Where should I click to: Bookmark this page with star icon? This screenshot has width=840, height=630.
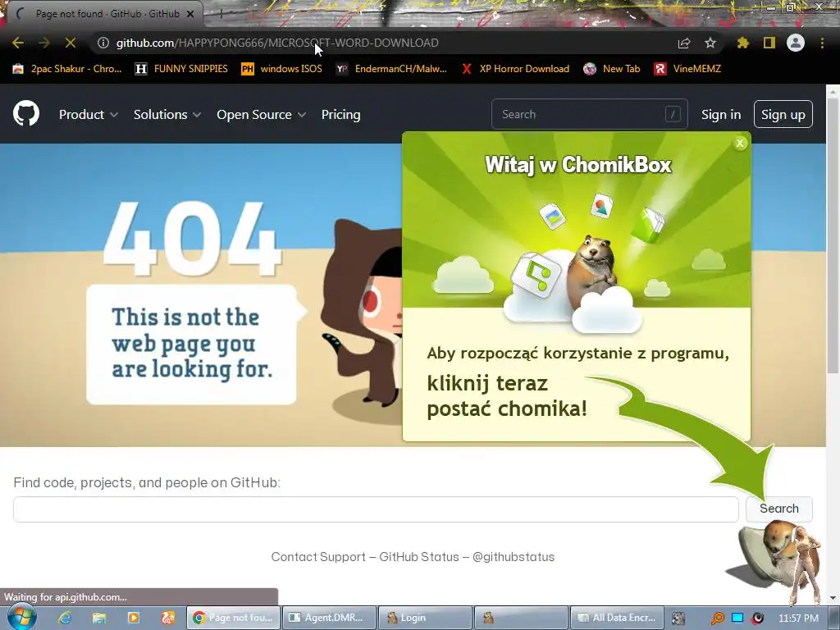pos(710,43)
